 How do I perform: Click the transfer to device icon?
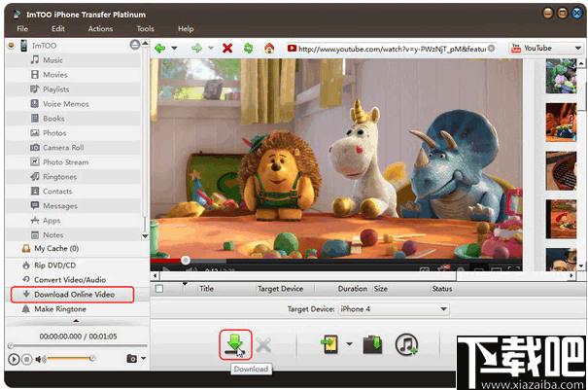click(x=330, y=344)
